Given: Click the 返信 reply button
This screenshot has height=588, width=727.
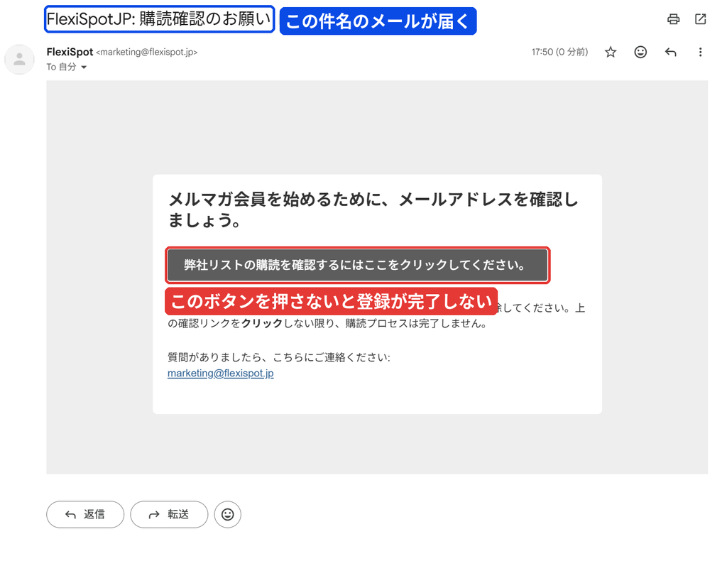Looking at the screenshot, I should (85, 514).
